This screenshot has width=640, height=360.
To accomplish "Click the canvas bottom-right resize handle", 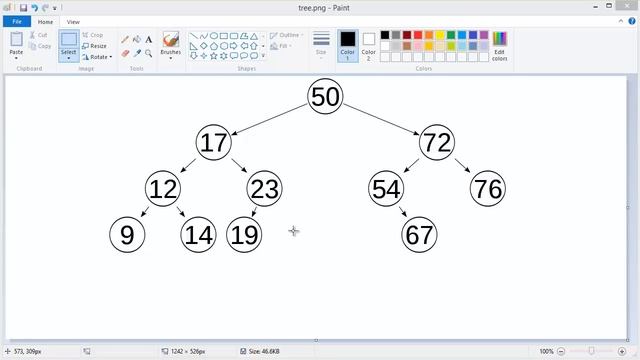I will click(x=628, y=340).
